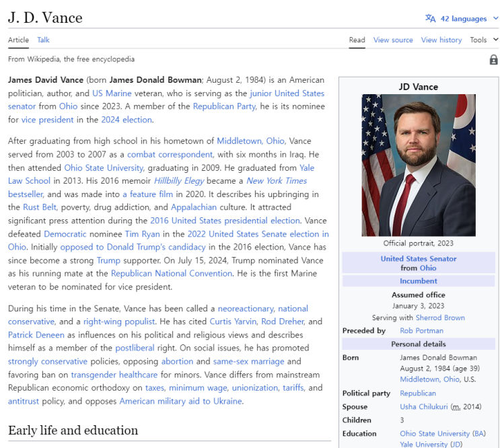Open the View source tab
The width and height of the screenshot is (500, 448).
[393, 40]
